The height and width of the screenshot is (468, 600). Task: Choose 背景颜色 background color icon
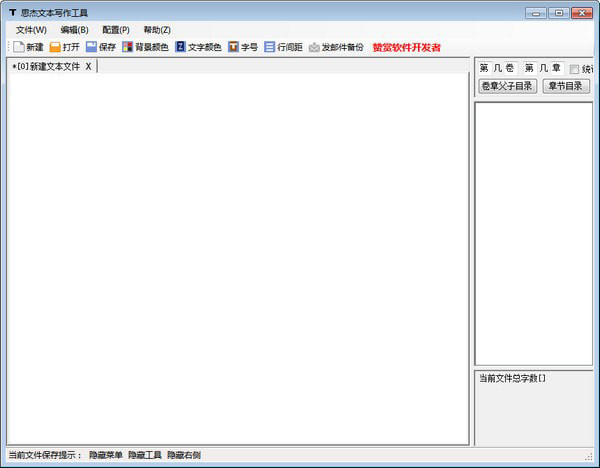(x=127, y=47)
